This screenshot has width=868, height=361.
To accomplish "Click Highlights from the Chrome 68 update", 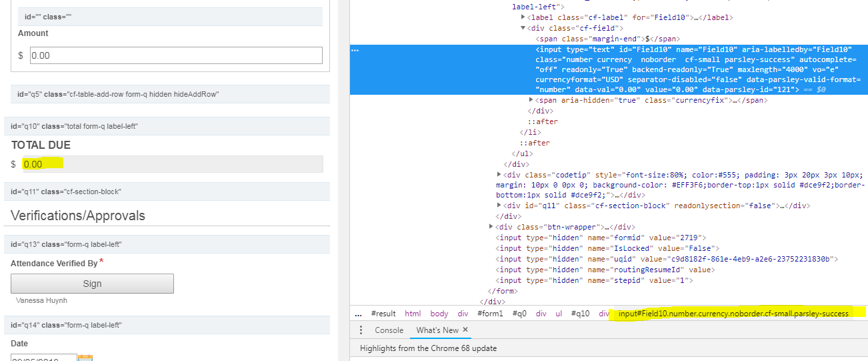I will [428, 348].
